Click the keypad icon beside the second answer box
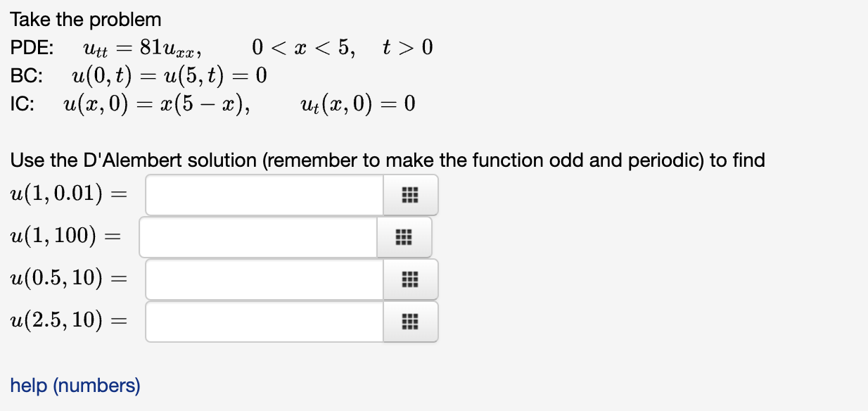The image size is (868, 411). point(404,237)
